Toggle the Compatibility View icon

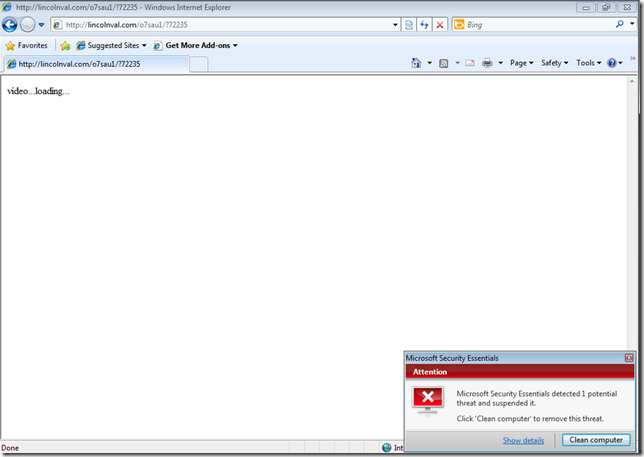pos(409,25)
